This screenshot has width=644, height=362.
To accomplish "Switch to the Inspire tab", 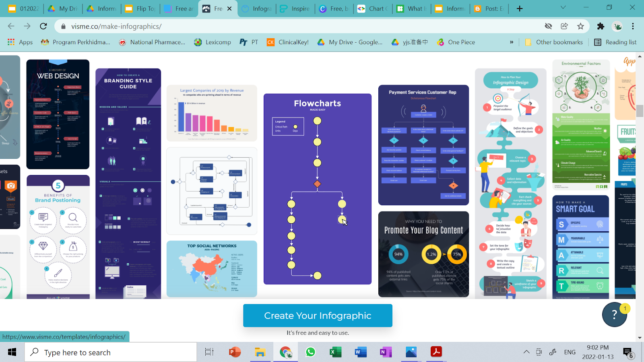I will coord(295,8).
